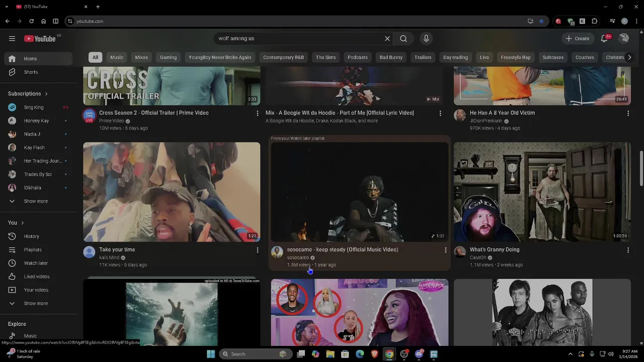Open options for Cross Season 2 trailer
This screenshot has width=644, height=362.
pos(258,113)
